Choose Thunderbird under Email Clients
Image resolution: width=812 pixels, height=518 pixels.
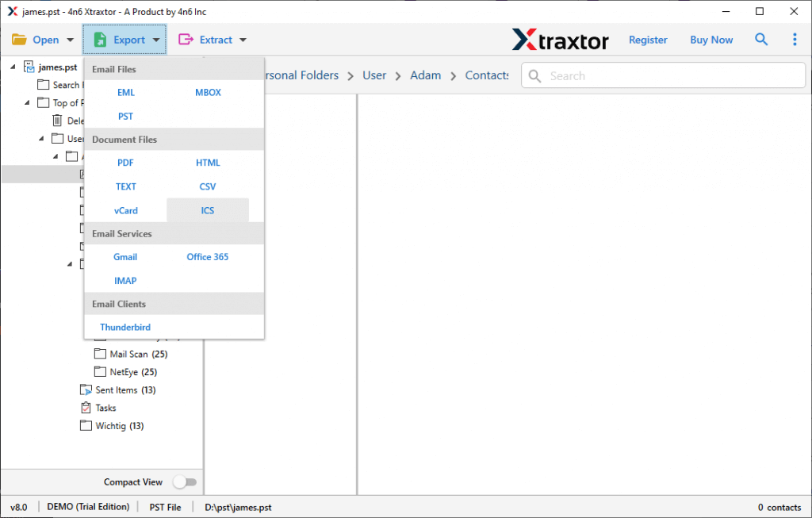[124, 327]
